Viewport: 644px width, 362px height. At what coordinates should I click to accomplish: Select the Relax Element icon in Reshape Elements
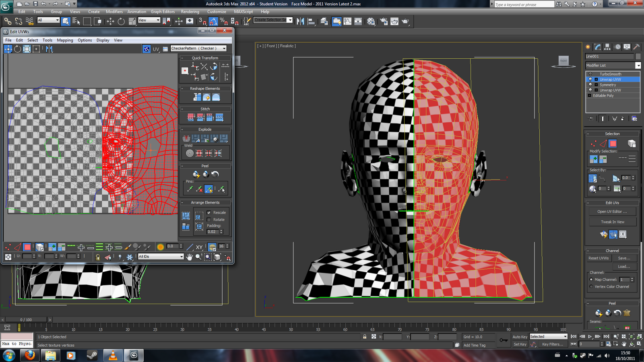pyautogui.click(x=207, y=97)
